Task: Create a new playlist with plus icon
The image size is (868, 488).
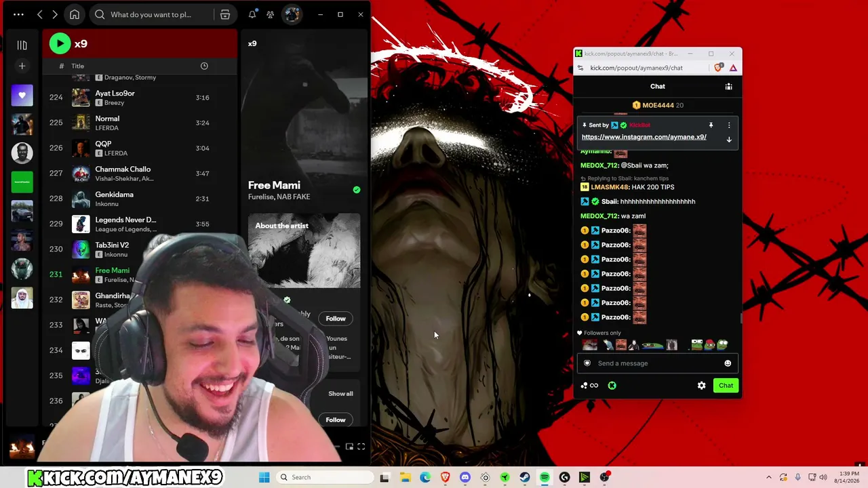Action: (22, 66)
